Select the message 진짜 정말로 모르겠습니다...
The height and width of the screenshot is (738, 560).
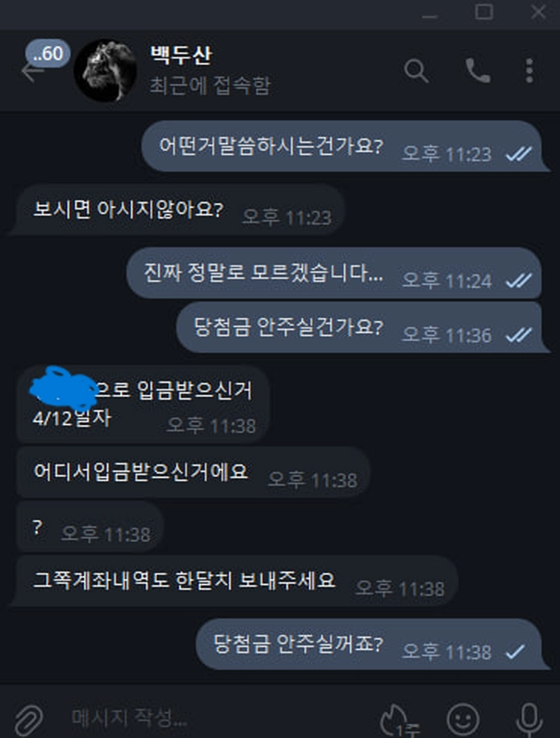[x=334, y=273]
